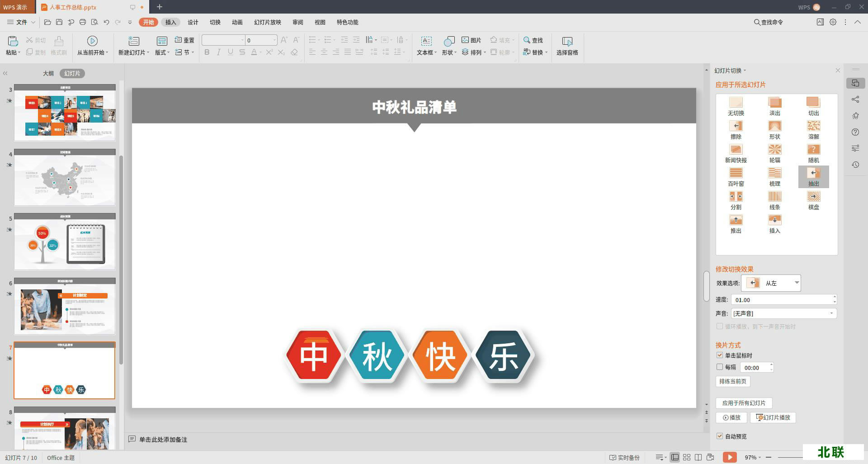The image size is (868, 464).
Task: Switch to the 设计 ribbon tab
Action: (193, 22)
